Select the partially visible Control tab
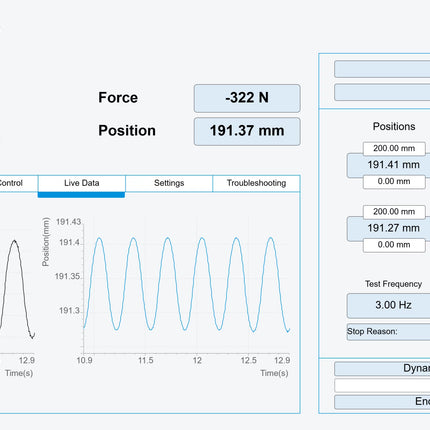The image size is (430, 430). click(19, 183)
